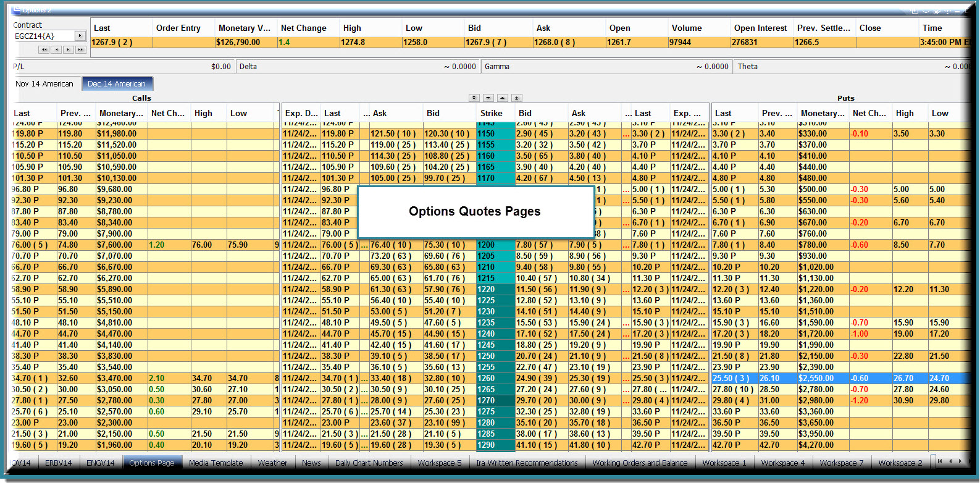Click the Time column header

[945, 28]
